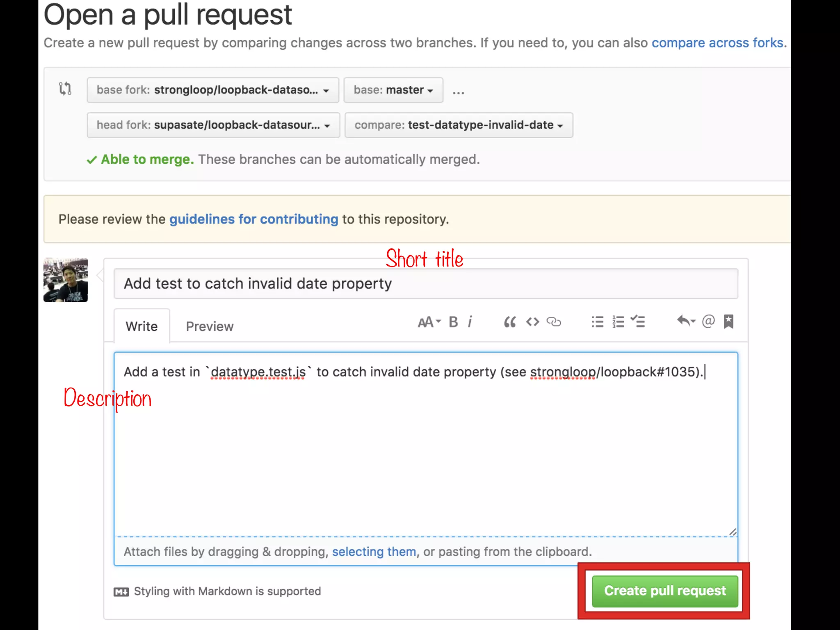Image resolution: width=840 pixels, height=630 pixels.
Task: Insert a quote with quote icon
Action: (x=510, y=322)
